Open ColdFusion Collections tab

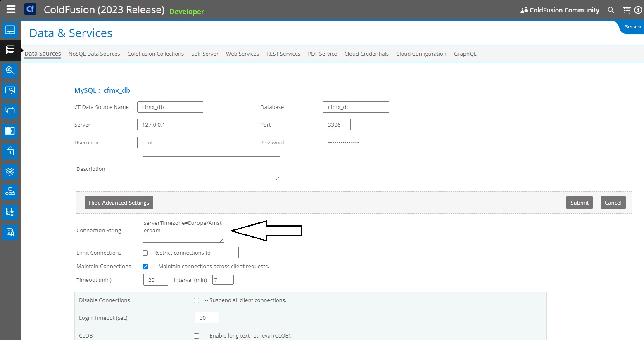click(156, 54)
